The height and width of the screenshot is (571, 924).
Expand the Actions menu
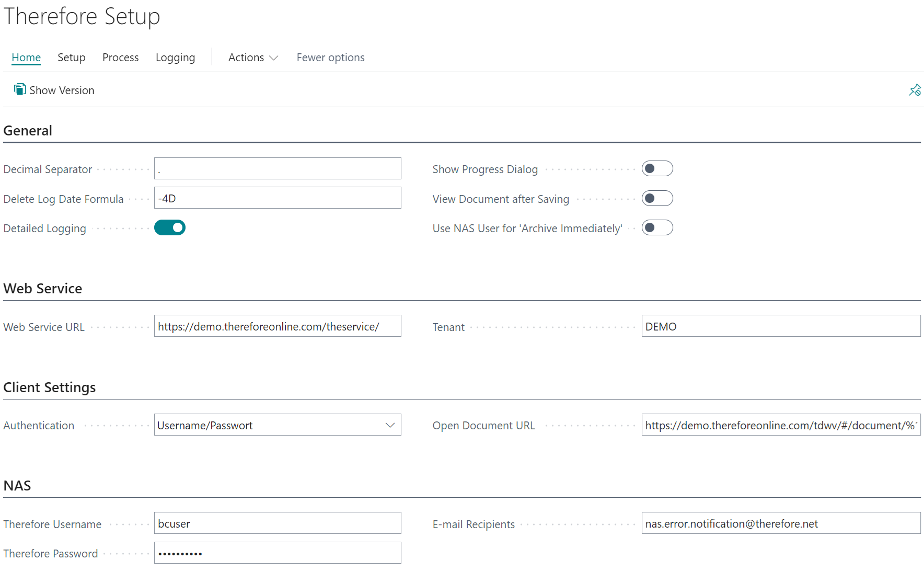click(253, 58)
